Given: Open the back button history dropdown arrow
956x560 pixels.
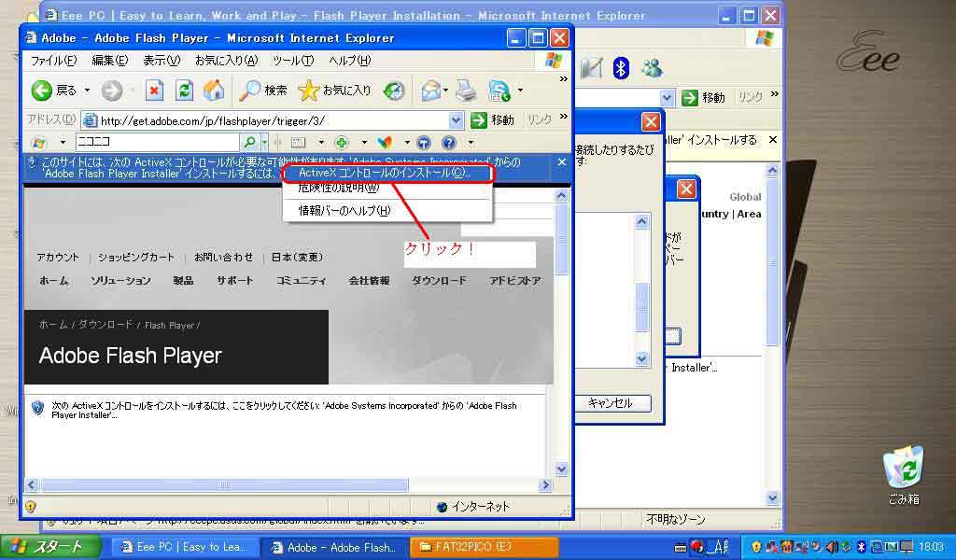Looking at the screenshot, I should pyautogui.click(x=87, y=91).
